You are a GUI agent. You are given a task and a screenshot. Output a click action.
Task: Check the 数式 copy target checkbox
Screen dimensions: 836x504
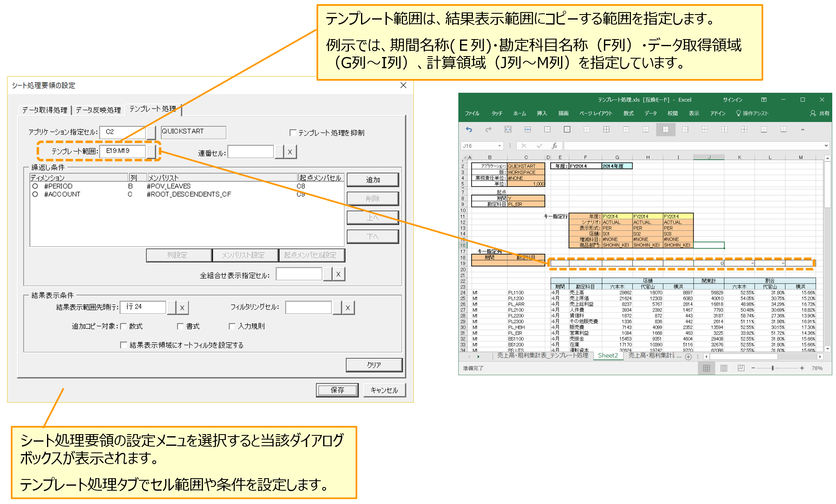point(123,326)
